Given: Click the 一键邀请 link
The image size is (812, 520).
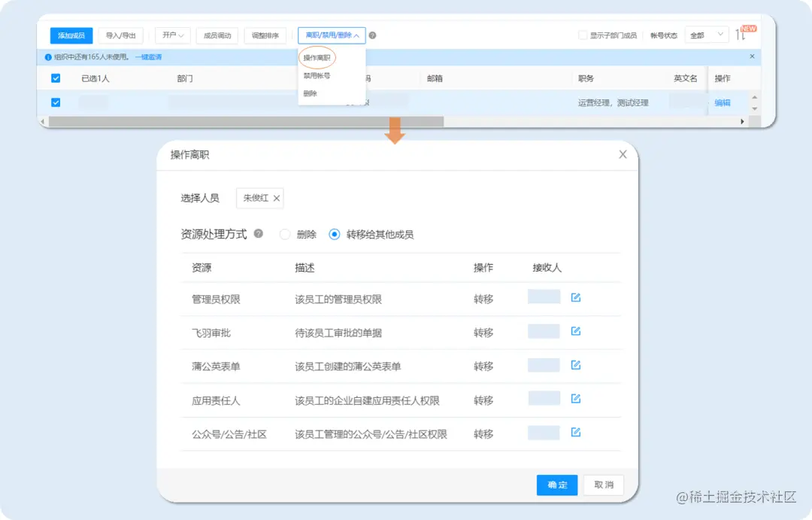Looking at the screenshot, I should point(148,57).
